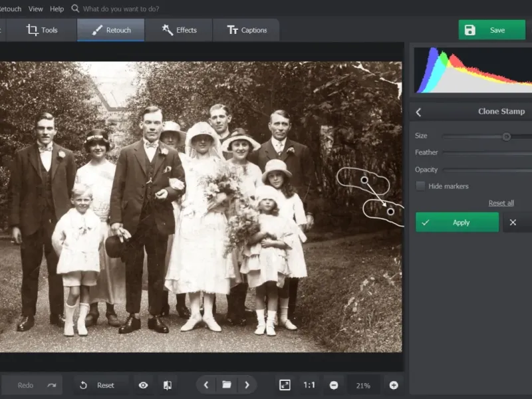The image size is (532, 399).
Task: Switch to the Captions tab
Action: tap(246, 30)
